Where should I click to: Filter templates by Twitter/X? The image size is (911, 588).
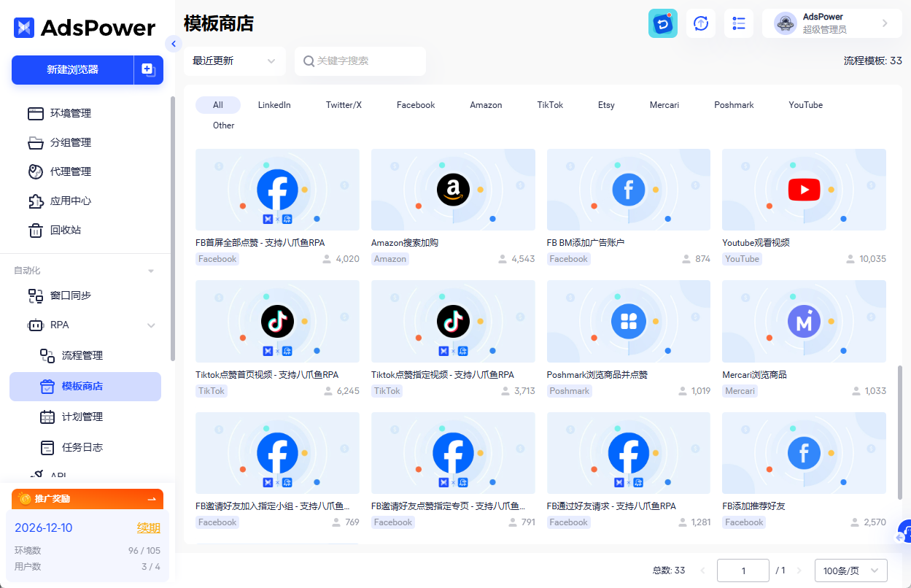click(x=344, y=105)
